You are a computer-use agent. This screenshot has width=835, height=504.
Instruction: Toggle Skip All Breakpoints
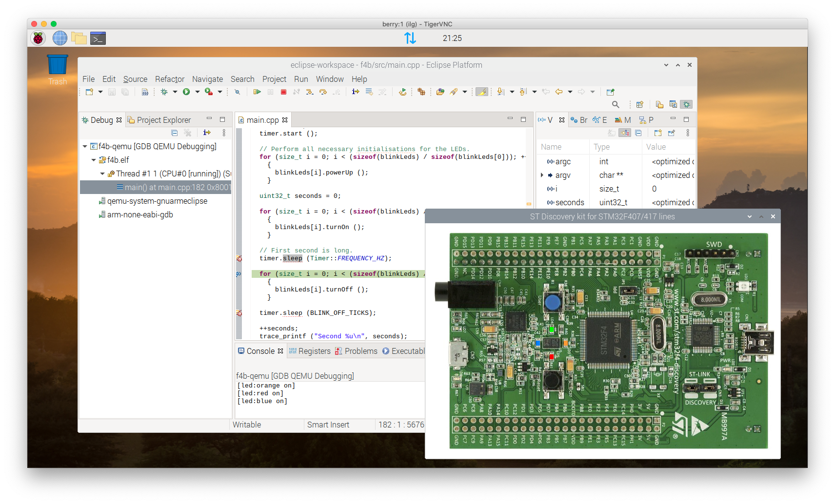[x=237, y=92]
